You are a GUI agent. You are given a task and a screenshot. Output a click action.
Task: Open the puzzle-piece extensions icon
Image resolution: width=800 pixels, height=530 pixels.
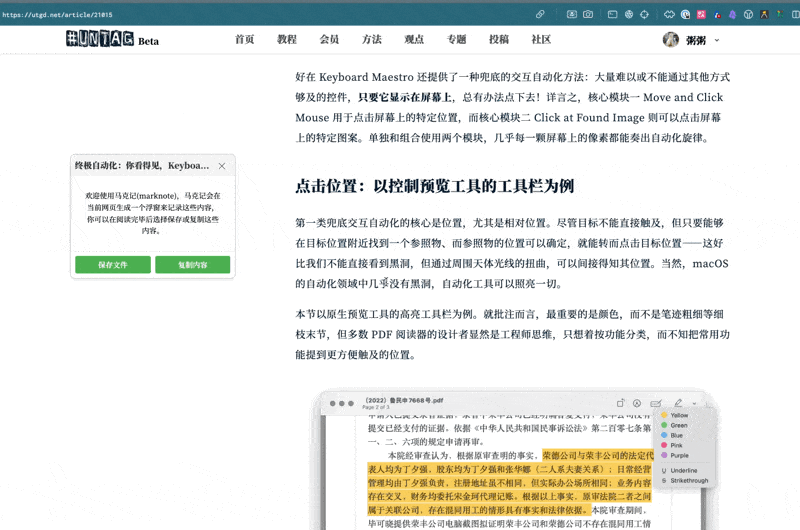click(669, 14)
